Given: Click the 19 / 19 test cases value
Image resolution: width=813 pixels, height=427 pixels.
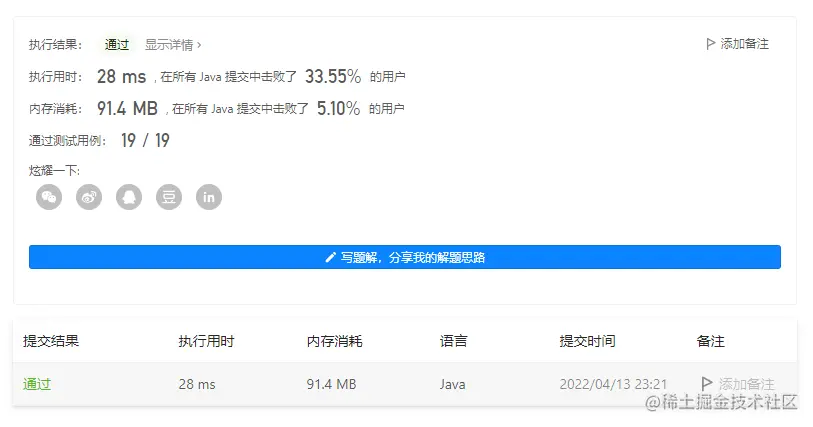Looking at the screenshot, I should point(145,140).
